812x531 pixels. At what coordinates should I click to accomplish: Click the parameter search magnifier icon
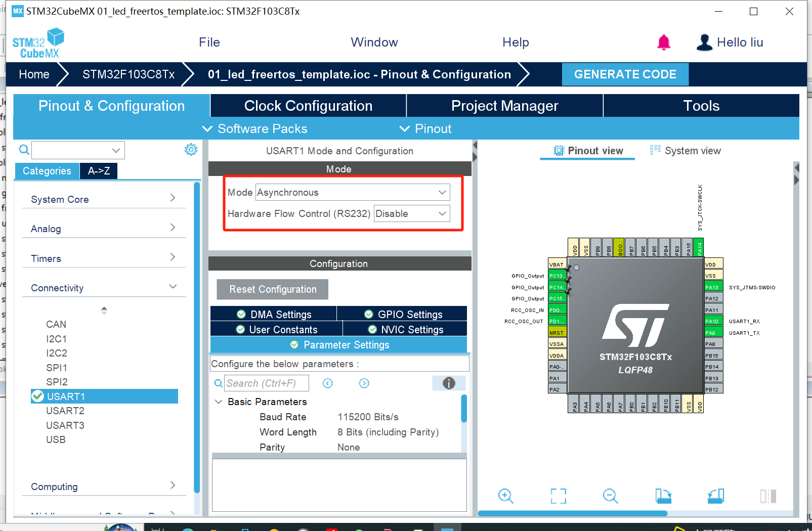[218, 383]
